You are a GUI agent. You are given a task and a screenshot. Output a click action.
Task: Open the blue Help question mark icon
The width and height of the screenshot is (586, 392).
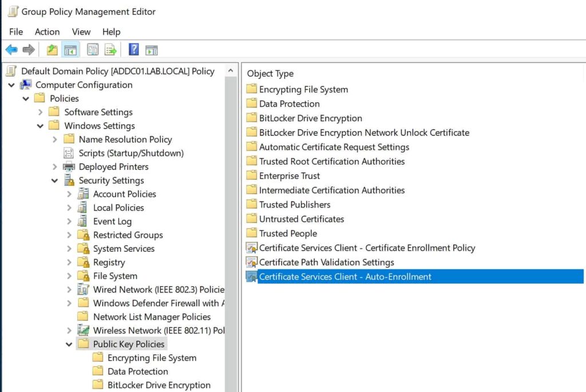[x=133, y=49]
